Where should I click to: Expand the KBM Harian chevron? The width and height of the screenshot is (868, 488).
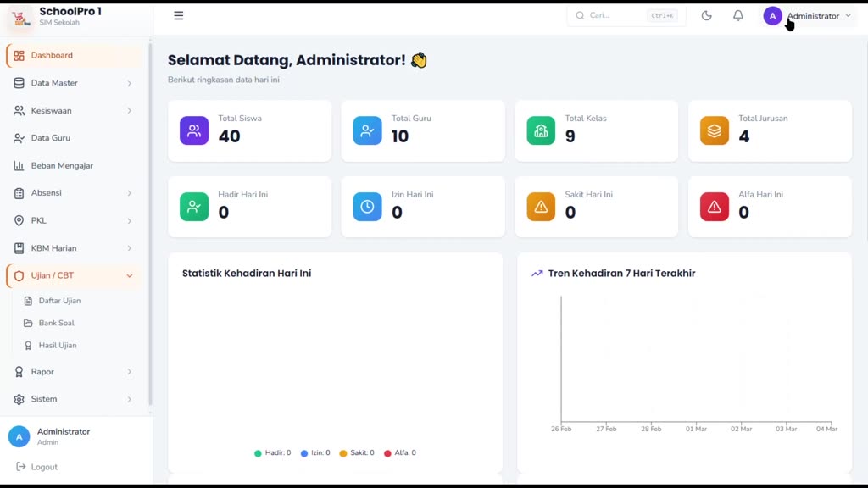[x=129, y=248]
